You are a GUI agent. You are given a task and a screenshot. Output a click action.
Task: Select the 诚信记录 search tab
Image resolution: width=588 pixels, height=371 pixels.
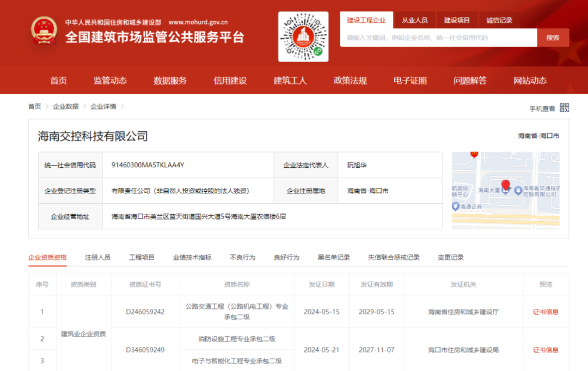[x=499, y=20]
